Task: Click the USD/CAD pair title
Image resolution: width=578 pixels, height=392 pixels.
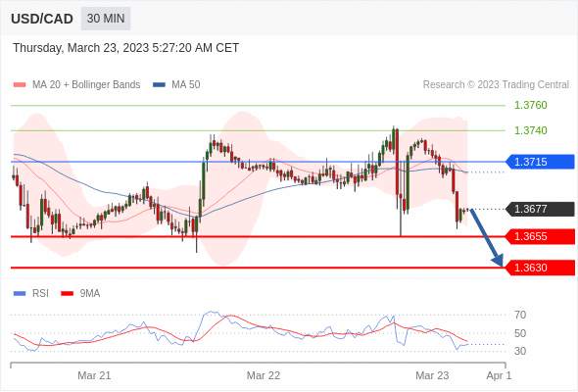Action: pyautogui.click(x=42, y=19)
